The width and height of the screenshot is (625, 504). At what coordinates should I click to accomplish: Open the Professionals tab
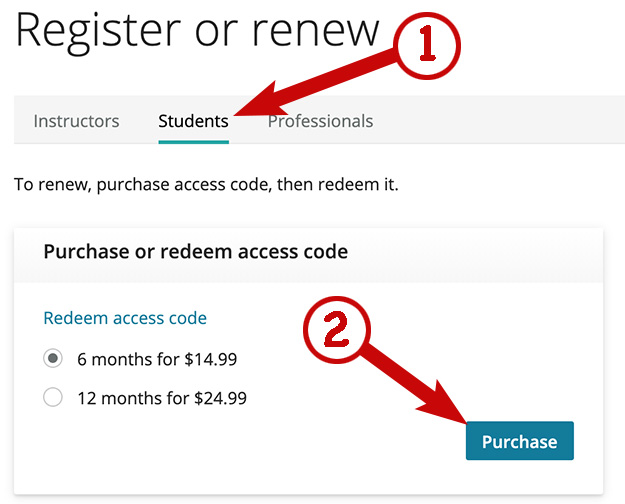tap(320, 121)
